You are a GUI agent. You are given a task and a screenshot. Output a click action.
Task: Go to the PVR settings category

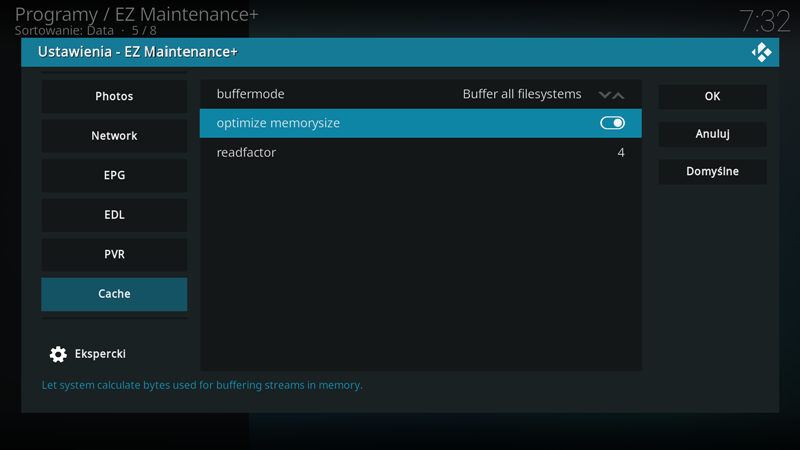click(114, 255)
